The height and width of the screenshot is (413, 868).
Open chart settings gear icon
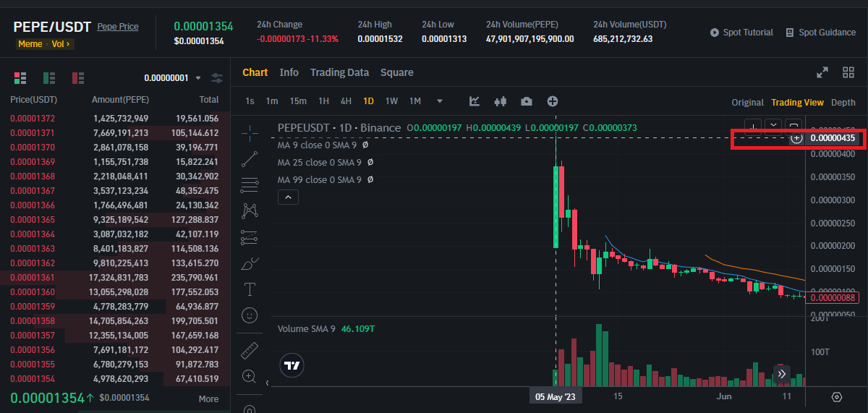[x=837, y=397]
